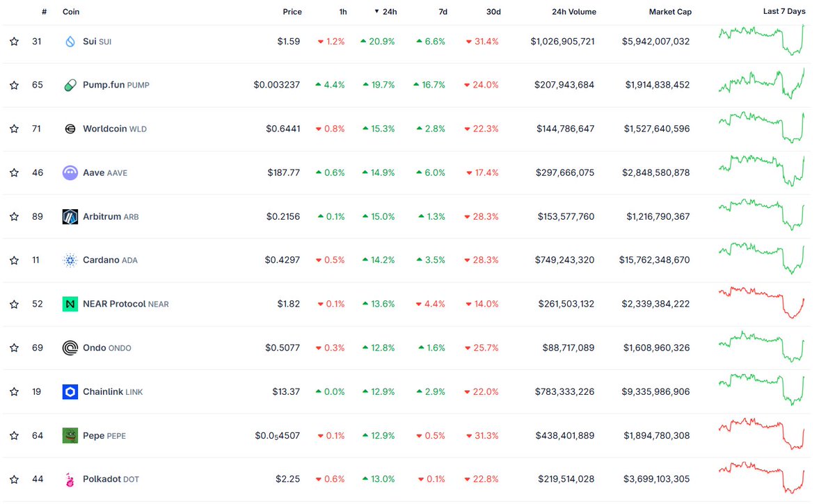Click Chainlink market cap $9,335,986,906

(x=657, y=391)
